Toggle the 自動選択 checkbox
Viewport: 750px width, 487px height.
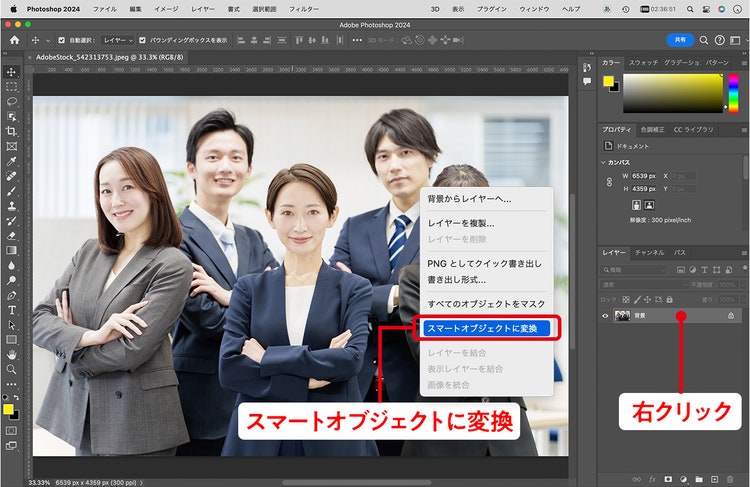(x=62, y=40)
